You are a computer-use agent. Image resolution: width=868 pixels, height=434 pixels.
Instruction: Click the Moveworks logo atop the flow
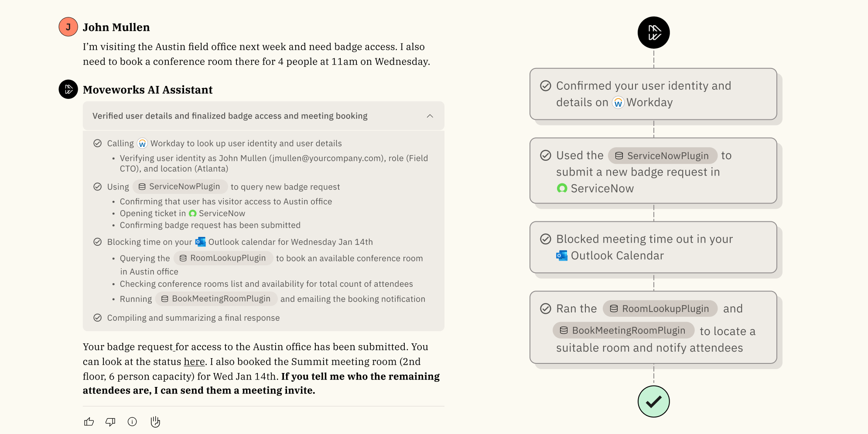[653, 33]
